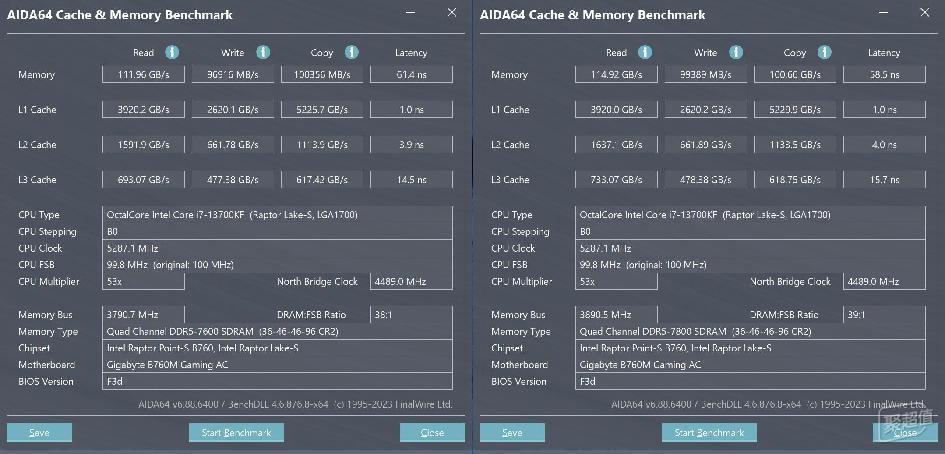Click CPU Type row in right window
Screen dimensions: 945x454
pos(750,215)
